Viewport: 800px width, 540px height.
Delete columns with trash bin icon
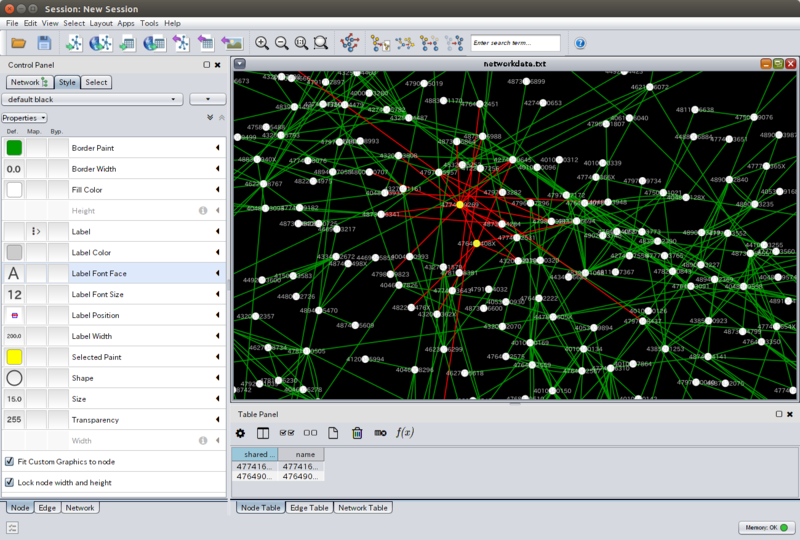click(x=357, y=433)
